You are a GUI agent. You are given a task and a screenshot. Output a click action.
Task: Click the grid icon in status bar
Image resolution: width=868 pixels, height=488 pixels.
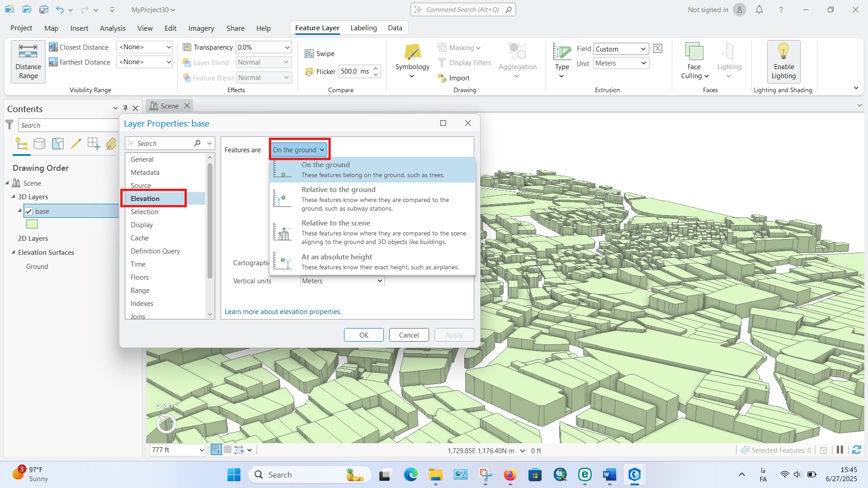(227, 450)
